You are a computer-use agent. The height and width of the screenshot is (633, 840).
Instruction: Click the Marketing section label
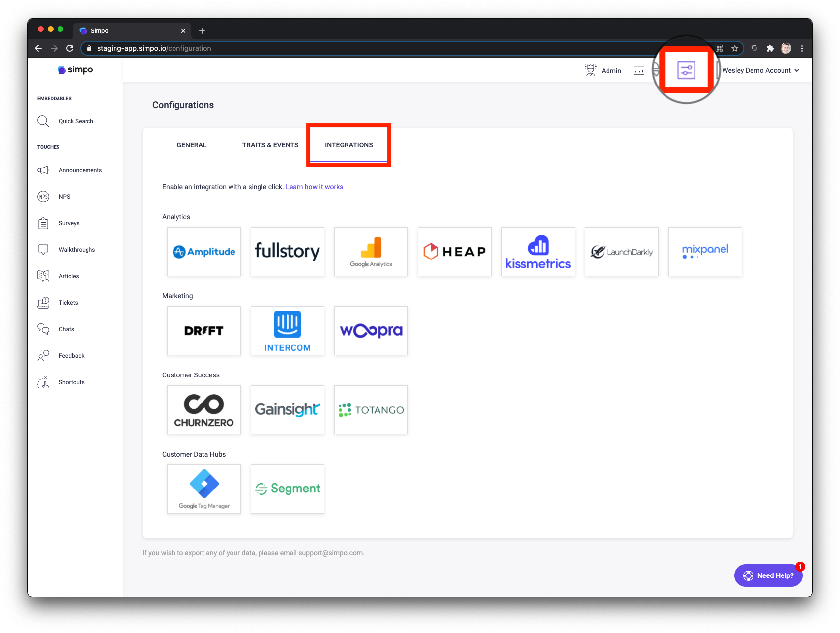[x=177, y=296]
